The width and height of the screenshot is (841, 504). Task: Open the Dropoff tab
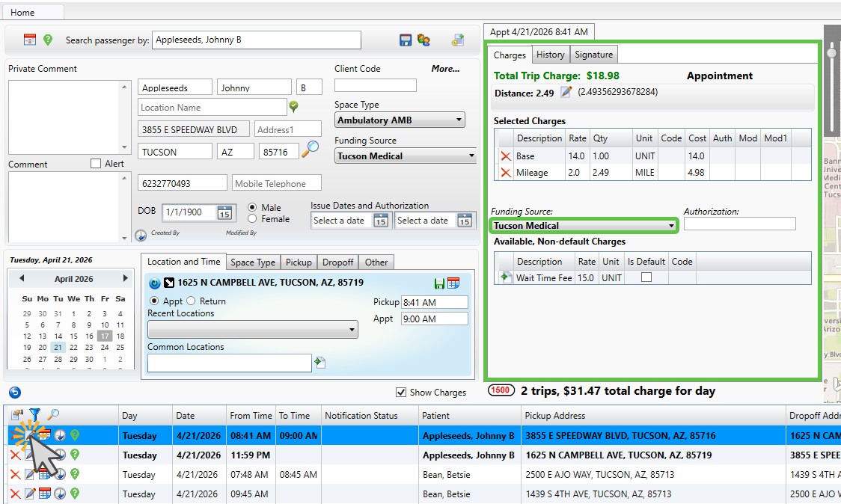337,262
